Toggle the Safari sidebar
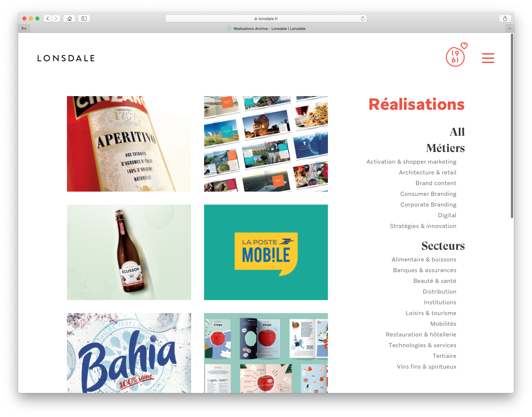Screen dimensions: 532x417 point(84,19)
